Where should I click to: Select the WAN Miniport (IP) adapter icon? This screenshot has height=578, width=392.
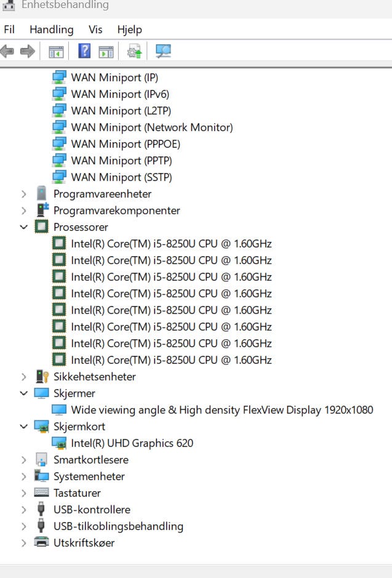point(59,77)
